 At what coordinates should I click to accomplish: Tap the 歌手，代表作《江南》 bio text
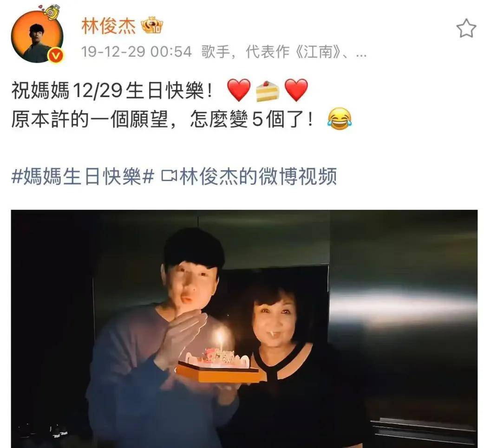pyautogui.click(x=271, y=52)
